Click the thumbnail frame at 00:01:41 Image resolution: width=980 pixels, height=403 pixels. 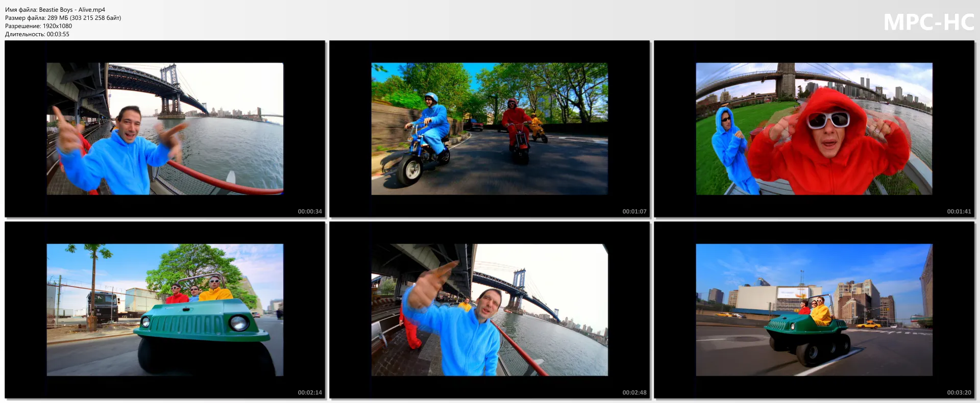click(x=814, y=129)
